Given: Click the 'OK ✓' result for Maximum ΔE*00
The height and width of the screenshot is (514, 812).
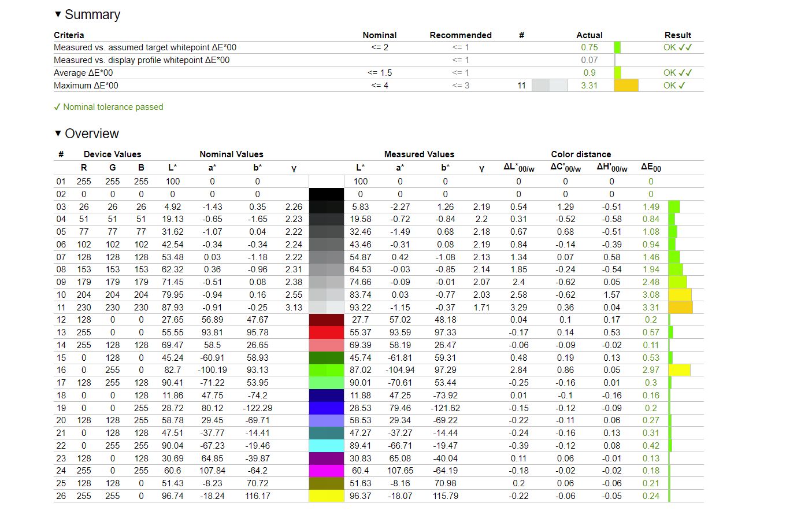Looking at the screenshot, I should tap(674, 86).
